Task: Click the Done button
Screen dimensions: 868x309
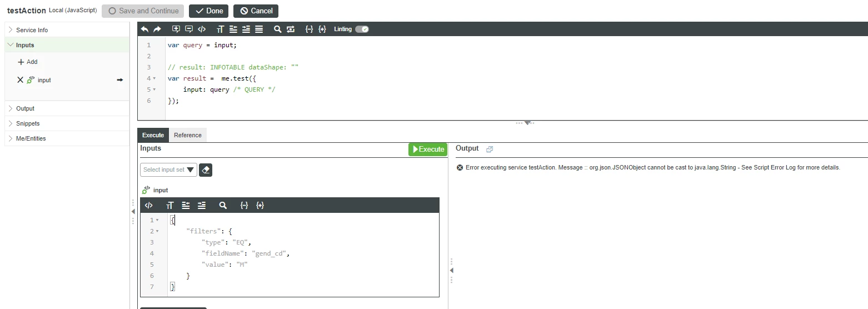Action: tap(209, 11)
